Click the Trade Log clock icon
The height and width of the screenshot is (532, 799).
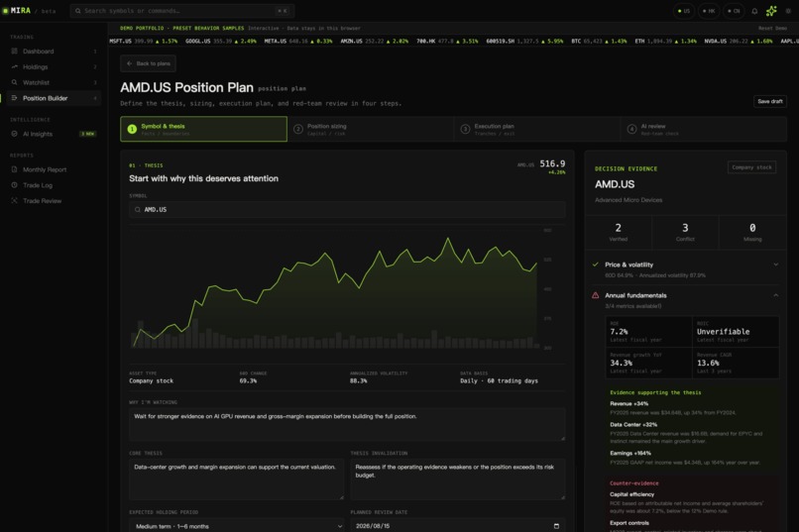14,185
